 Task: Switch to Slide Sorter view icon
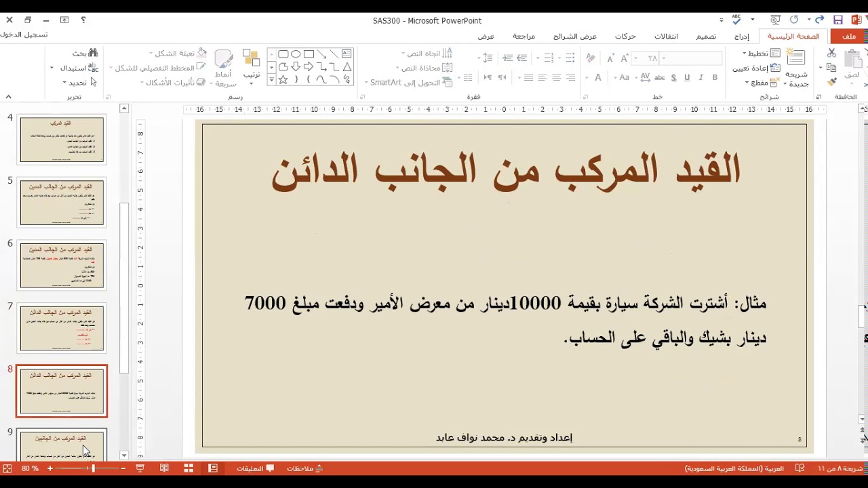click(x=189, y=468)
